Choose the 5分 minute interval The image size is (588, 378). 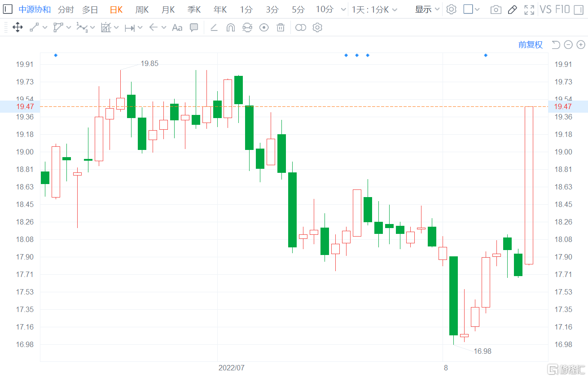298,9
